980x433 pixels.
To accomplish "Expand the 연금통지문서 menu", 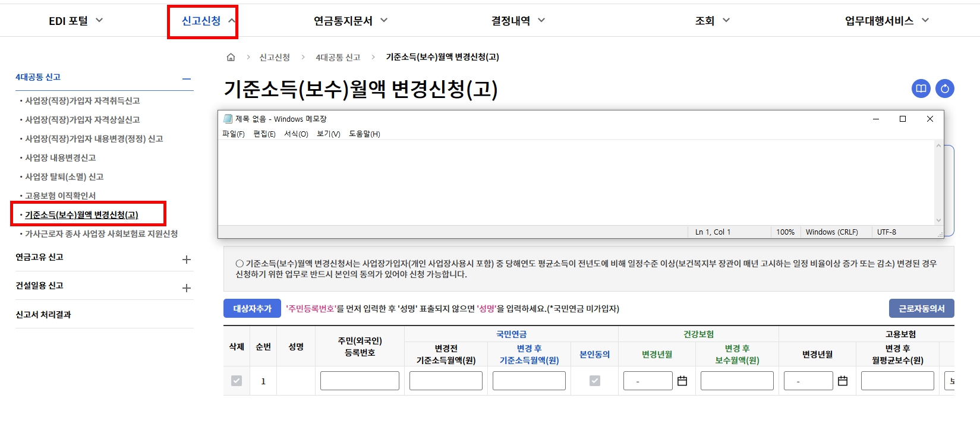I will click(351, 21).
